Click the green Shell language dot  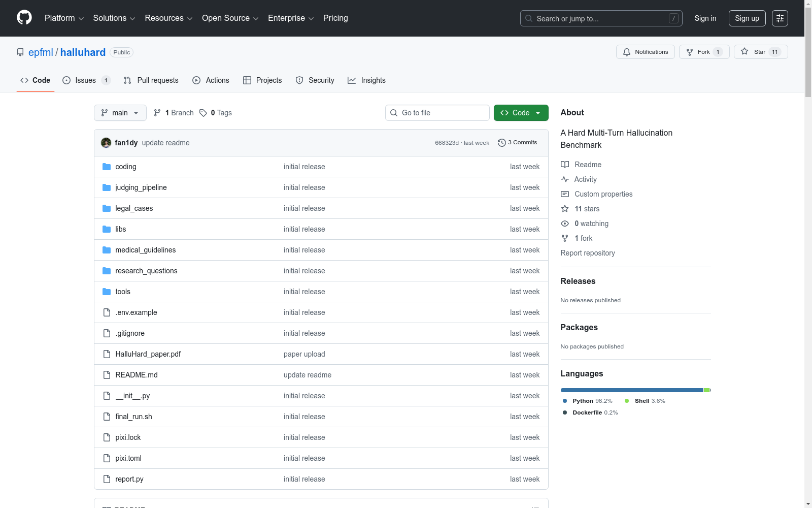627,401
